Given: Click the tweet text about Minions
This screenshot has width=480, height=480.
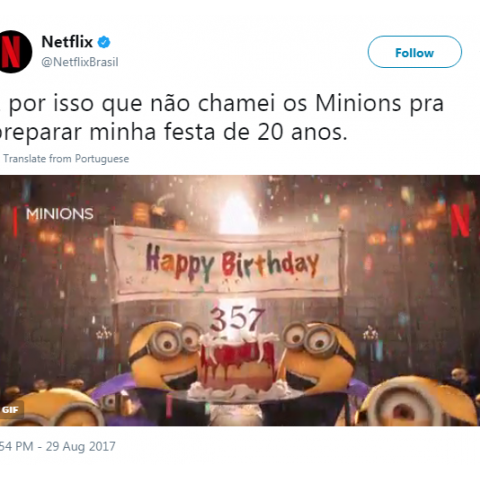Looking at the screenshot, I should [x=222, y=118].
